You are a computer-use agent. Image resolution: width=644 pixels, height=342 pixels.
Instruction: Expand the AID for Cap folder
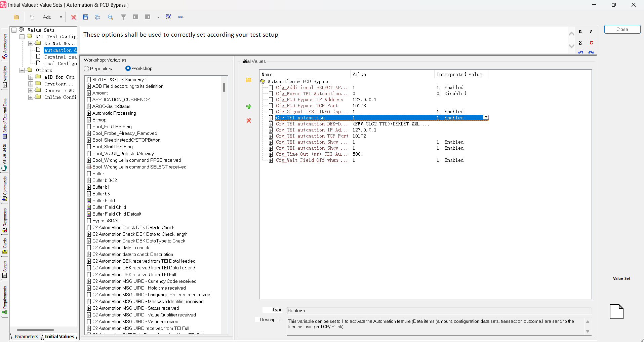(31, 77)
